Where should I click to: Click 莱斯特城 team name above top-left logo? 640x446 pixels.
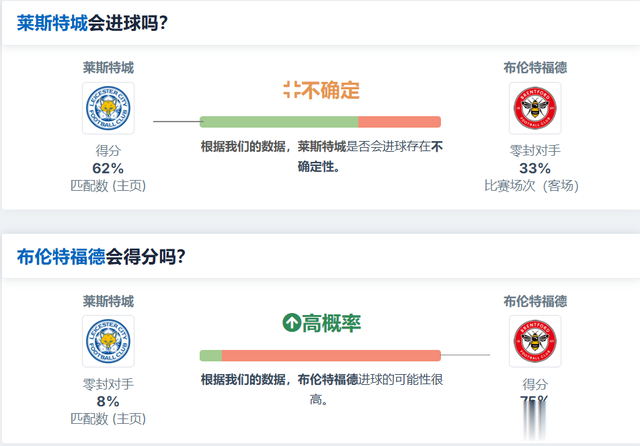pyautogui.click(x=108, y=68)
